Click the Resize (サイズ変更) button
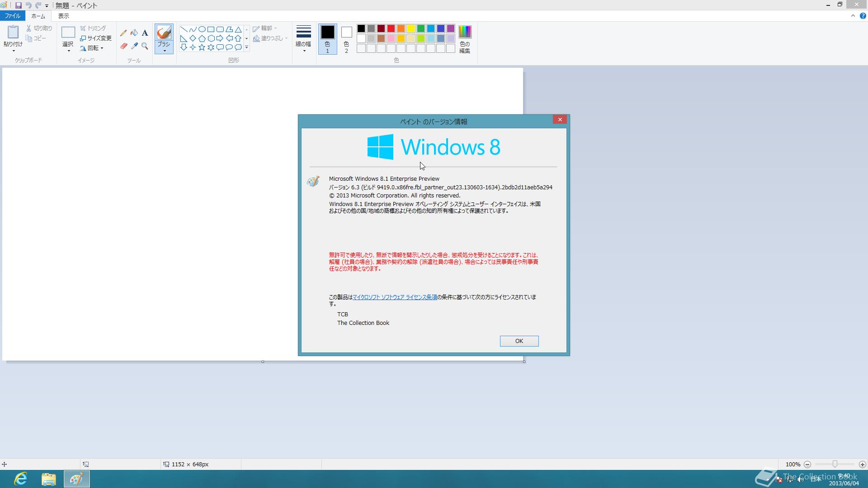 click(96, 38)
